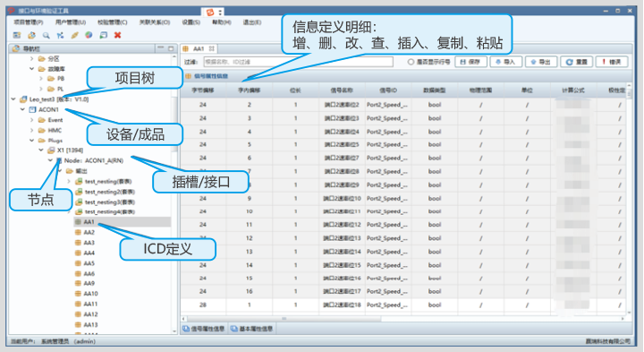
Task: Open the 设置(S) menu
Action: click(191, 22)
